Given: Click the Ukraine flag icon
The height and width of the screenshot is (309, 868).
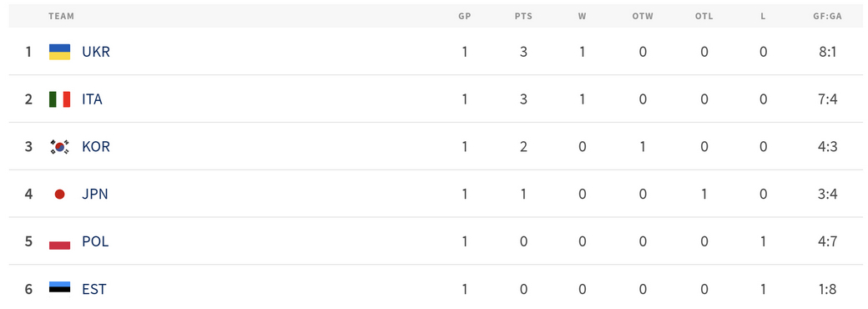Looking at the screenshot, I should pos(60,52).
